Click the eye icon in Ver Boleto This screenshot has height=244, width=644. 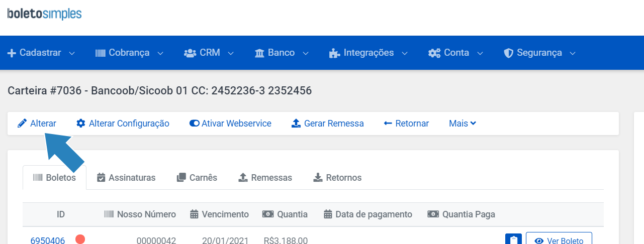(539, 241)
